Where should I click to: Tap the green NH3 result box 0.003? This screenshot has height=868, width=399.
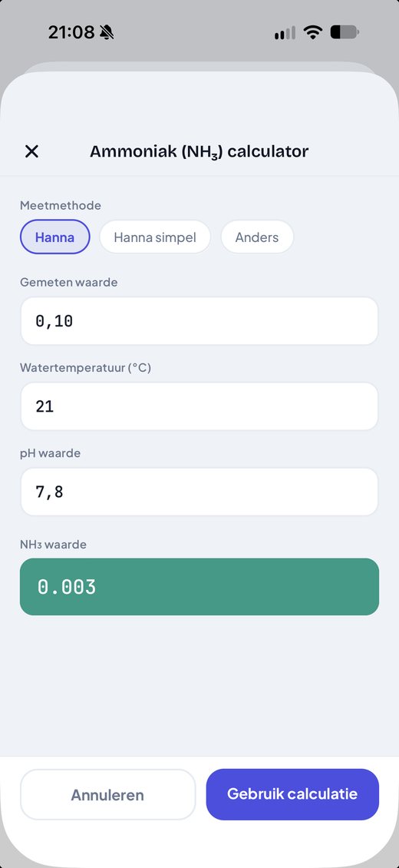pos(199,587)
